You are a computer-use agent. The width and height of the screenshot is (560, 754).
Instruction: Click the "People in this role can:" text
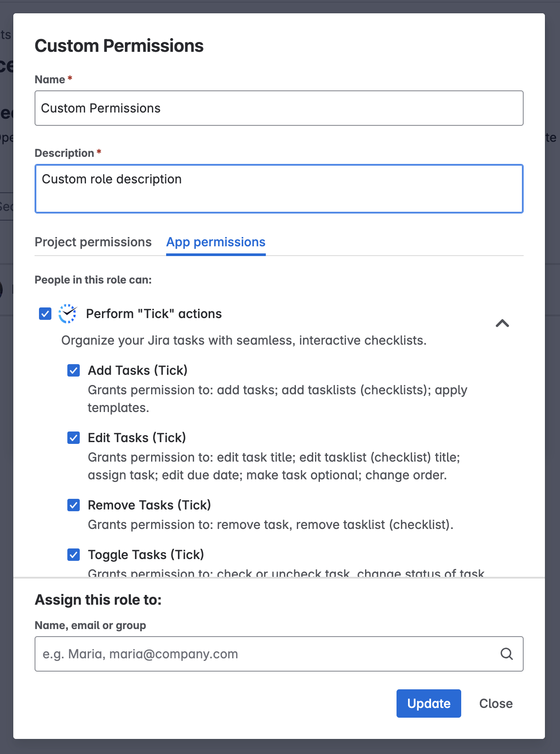[x=93, y=280]
